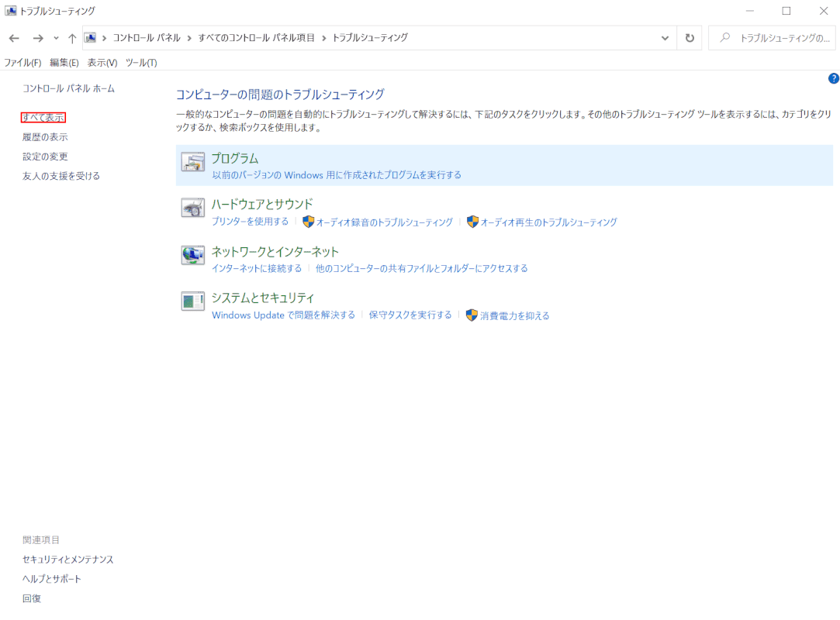Open 消費電力を抑える link
Screen dimensions: 840x620
[x=515, y=316]
